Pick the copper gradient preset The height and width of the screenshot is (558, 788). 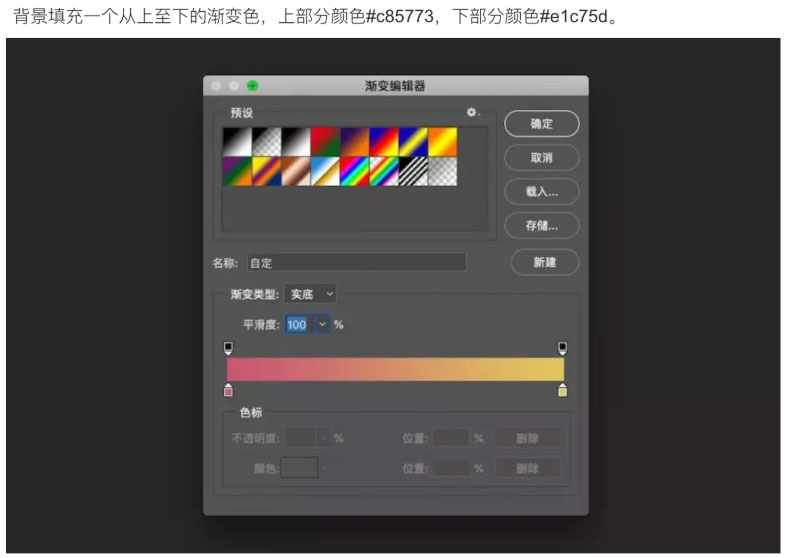(x=296, y=171)
